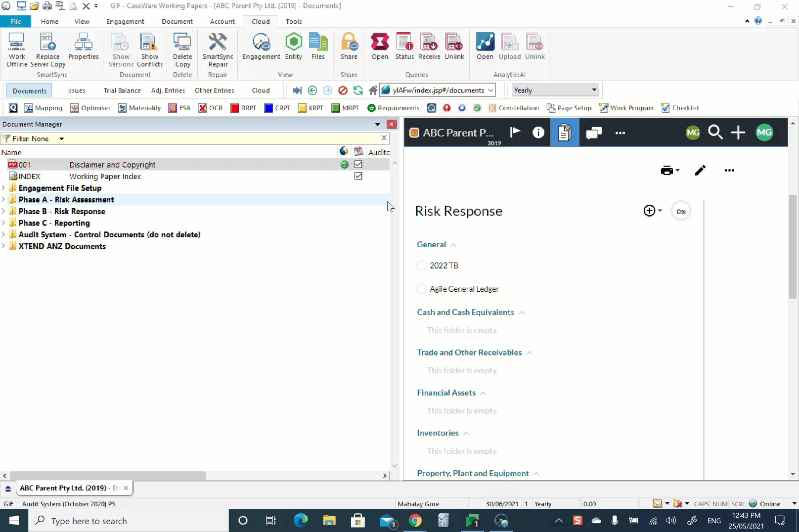Viewport: 799px width, 532px height.
Task: Open the Checklist button
Action: click(x=680, y=108)
